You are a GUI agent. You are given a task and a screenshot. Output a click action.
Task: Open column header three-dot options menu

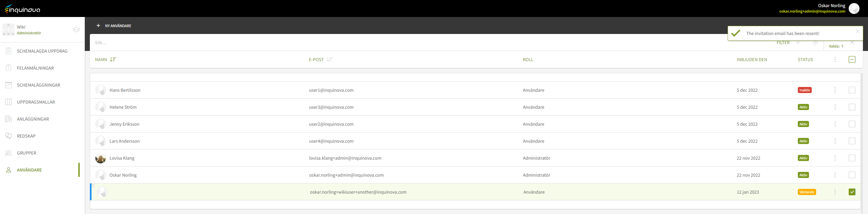pyautogui.click(x=835, y=59)
